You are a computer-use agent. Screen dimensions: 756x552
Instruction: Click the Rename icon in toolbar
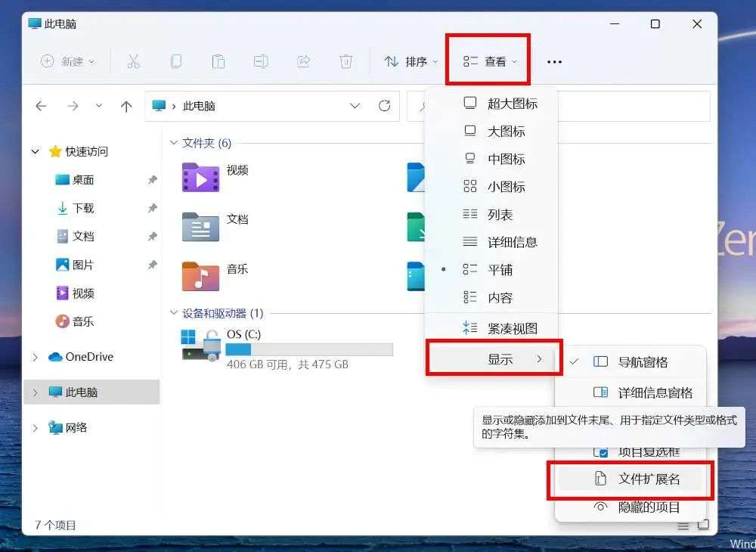click(x=261, y=62)
